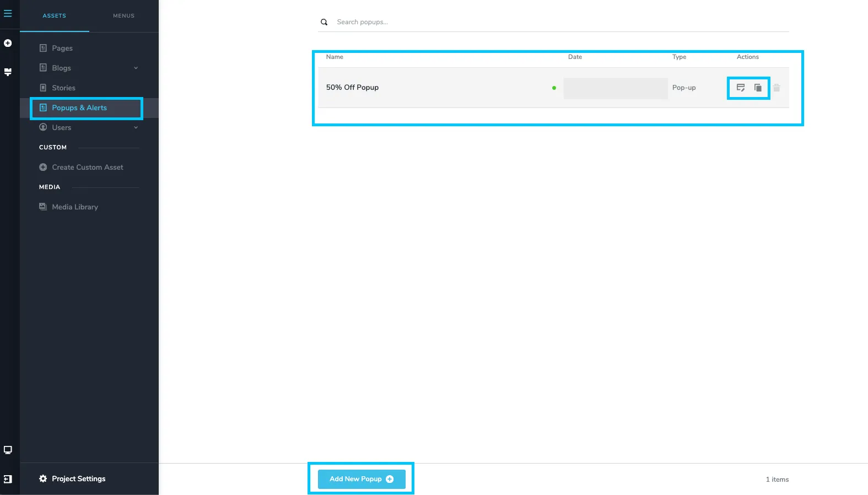Click the green status dot for 50% Off Popup
The image size is (868, 495).
(554, 88)
